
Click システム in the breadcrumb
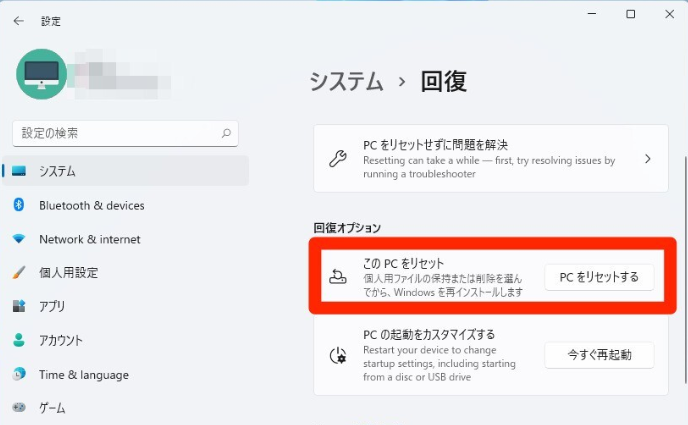(346, 82)
